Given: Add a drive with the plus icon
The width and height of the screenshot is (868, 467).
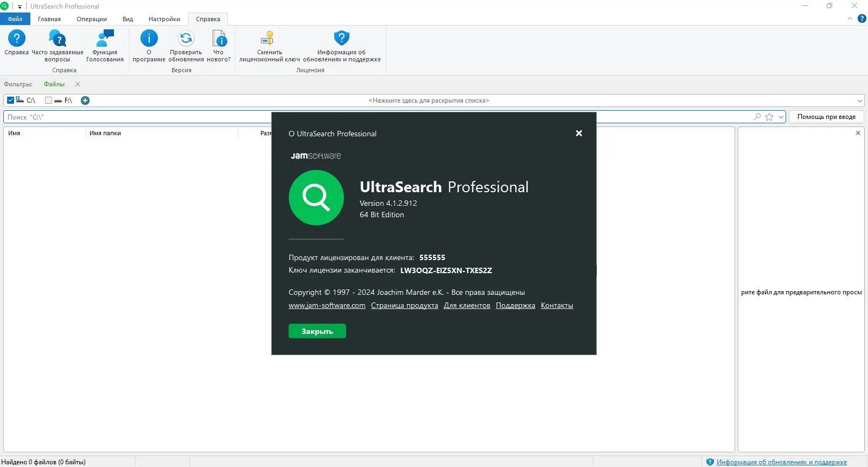Looking at the screenshot, I should click(85, 100).
